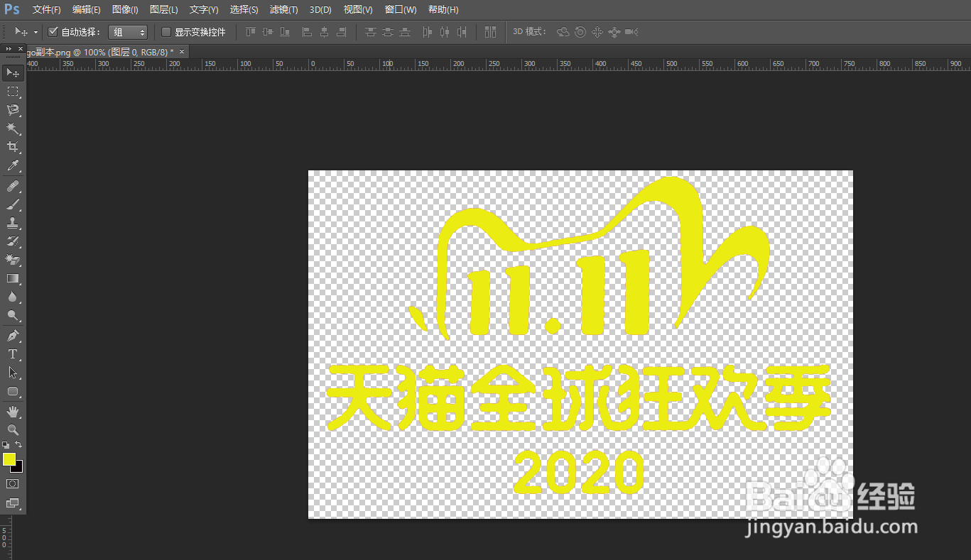Open the 编辑(E) menu
Image resolution: width=971 pixels, height=560 pixels.
click(x=86, y=10)
